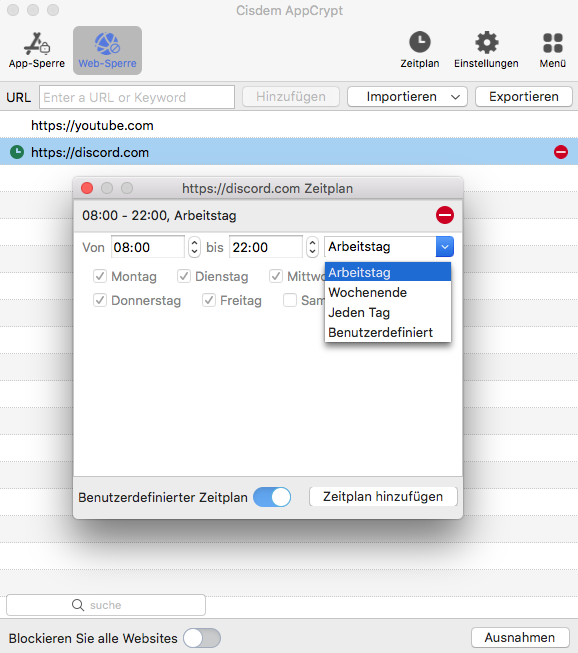Toggle the Donnerstag checkbox
The image size is (578, 653).
(x=100, y=300)
